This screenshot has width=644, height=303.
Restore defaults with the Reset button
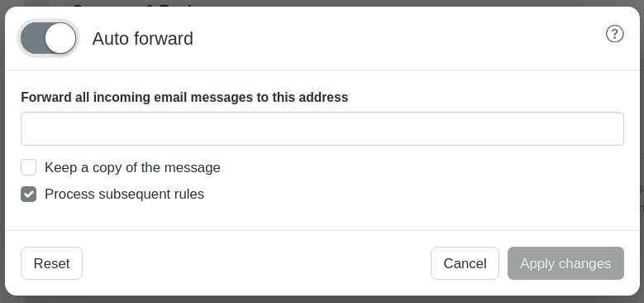click(x=52, y=263)
